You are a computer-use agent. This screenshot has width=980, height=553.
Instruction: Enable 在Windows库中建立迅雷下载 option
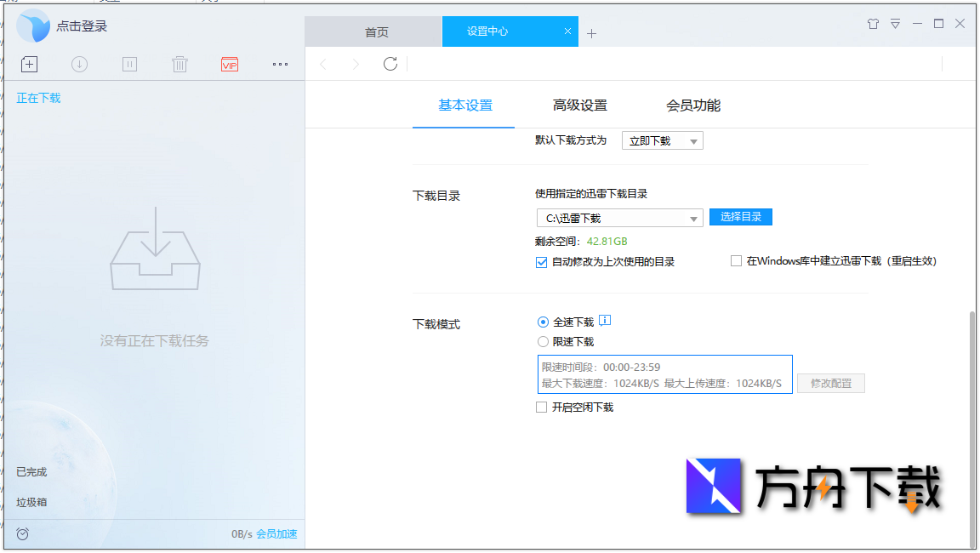coord(736,260)
